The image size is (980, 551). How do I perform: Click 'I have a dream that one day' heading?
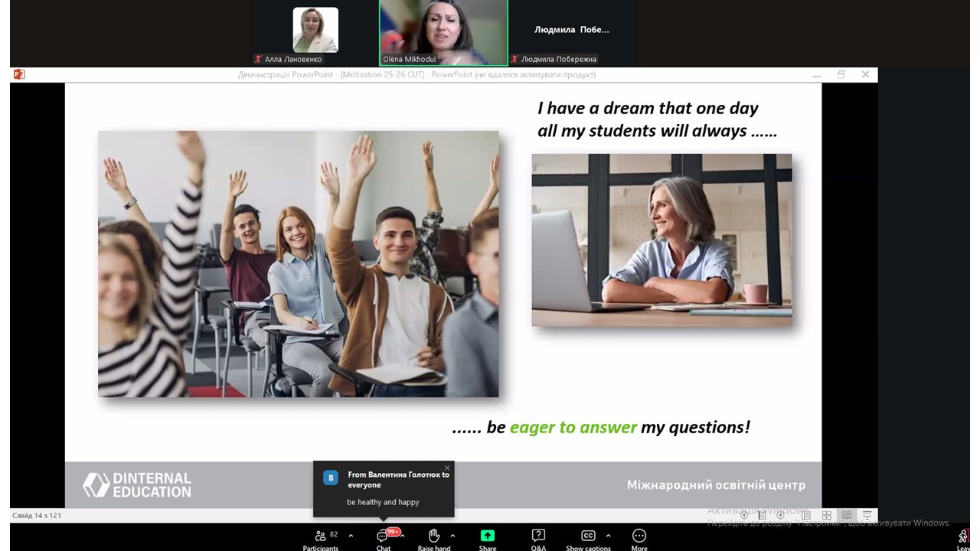click(648, 108)
